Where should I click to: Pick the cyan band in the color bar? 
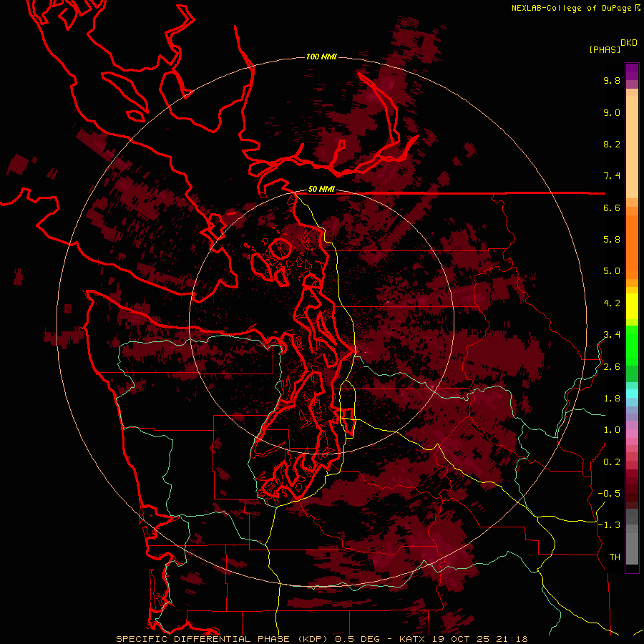(632, 393)
